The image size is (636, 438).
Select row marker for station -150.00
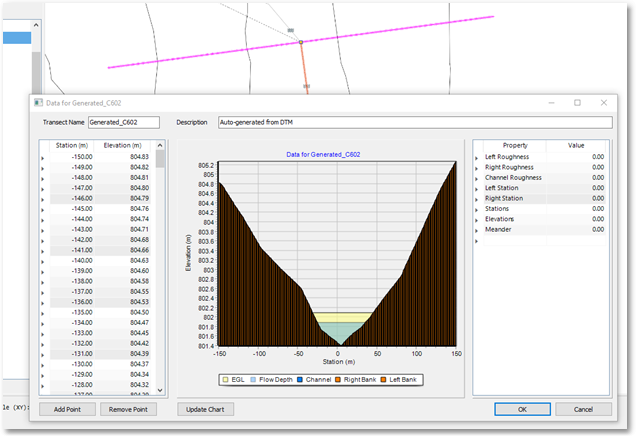(x=43, y=158)
